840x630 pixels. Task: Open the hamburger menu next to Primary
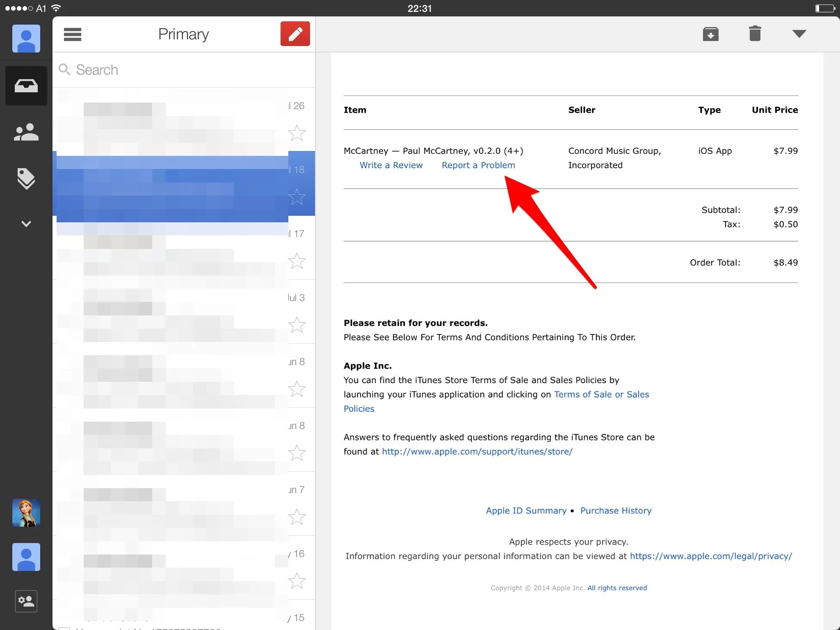click(73, 34)
